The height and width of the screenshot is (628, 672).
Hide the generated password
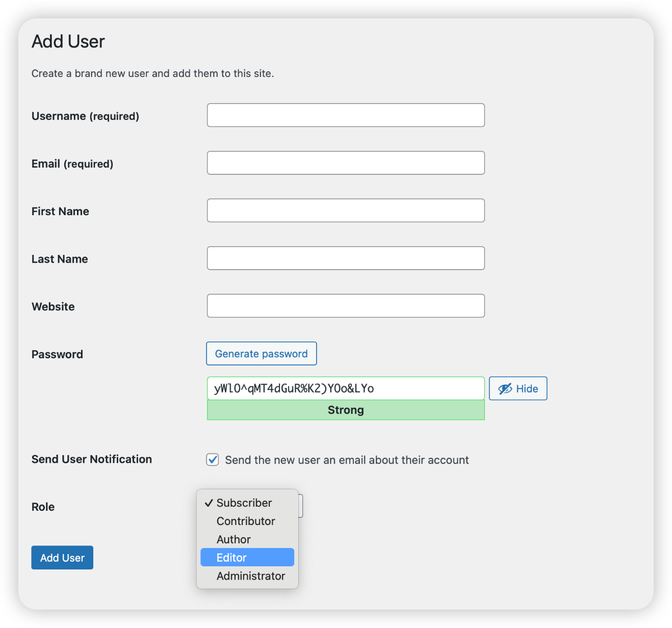pyautogui.click(x=518, y=388)
